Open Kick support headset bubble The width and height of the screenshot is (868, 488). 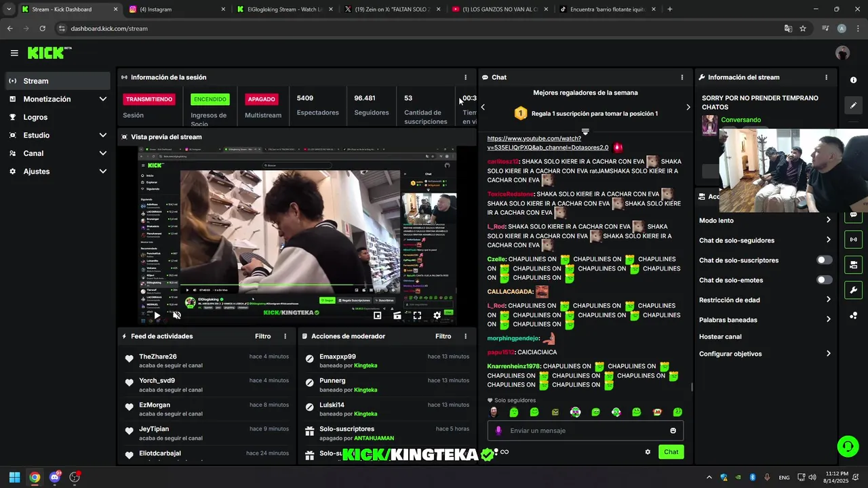848,446
